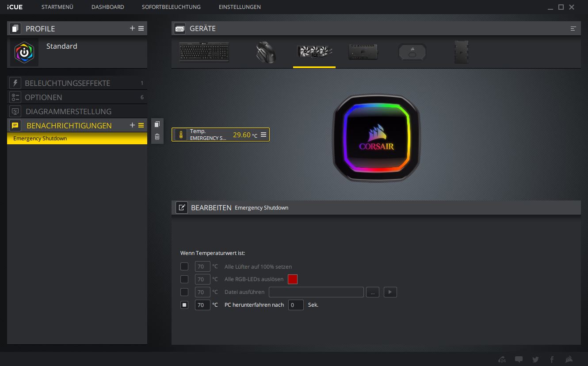Open the Profile panel menu

(141, 28)
